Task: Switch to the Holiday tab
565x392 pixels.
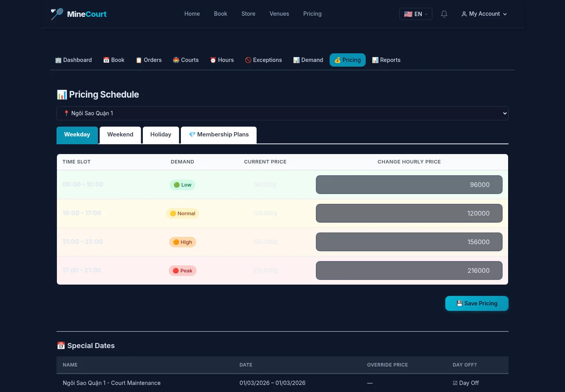Action: coord(161,135)
